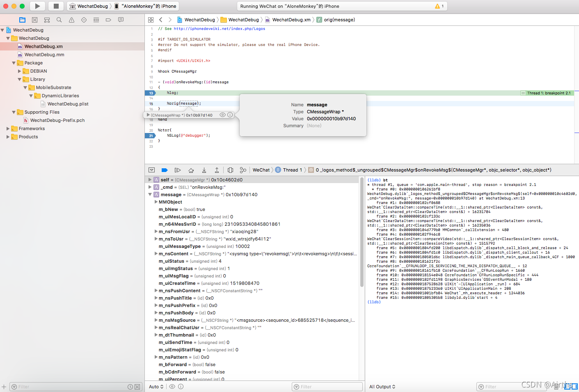The height and width of the screenshot is (392, 579).
Task: Click the Debug Memory Graph icon
Action: 243,170
